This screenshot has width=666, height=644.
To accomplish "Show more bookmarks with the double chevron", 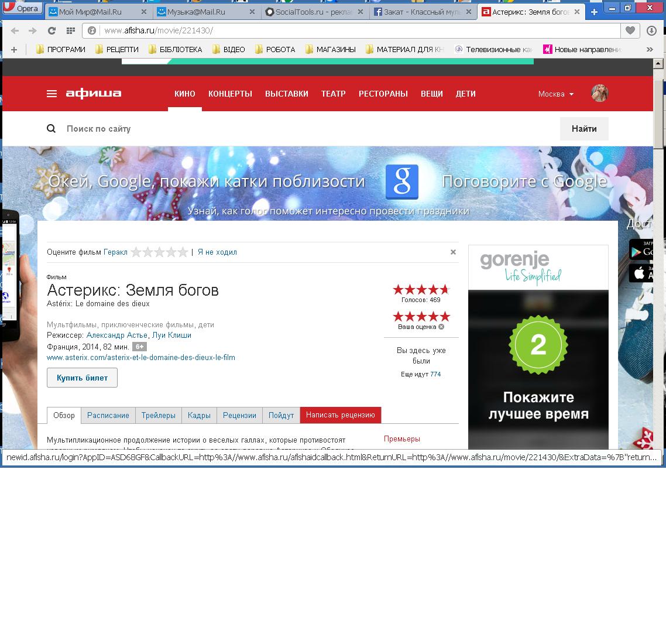I will click(650, 50).
